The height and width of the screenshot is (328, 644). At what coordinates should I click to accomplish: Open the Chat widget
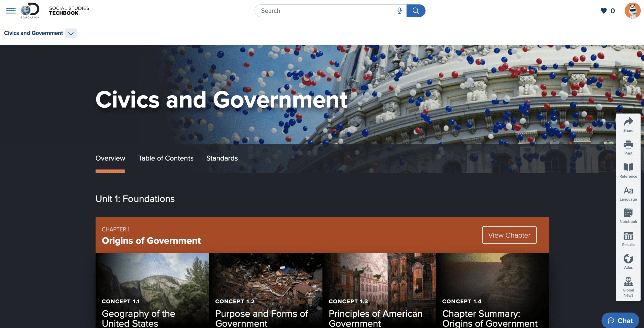click(620, 320)
